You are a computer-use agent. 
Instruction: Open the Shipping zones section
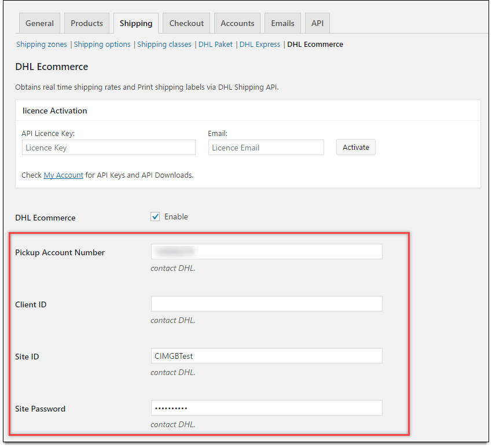coord(41,44)
